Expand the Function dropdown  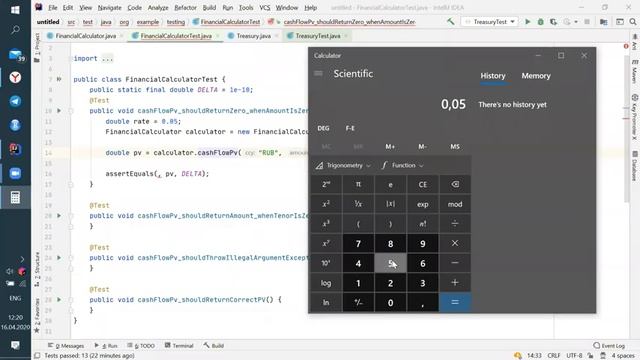(403, 165)
